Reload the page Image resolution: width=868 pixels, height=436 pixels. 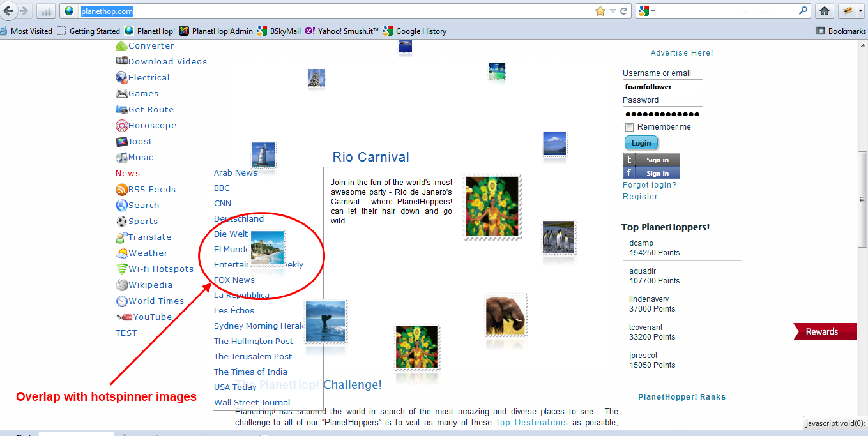tap(624, 11)
